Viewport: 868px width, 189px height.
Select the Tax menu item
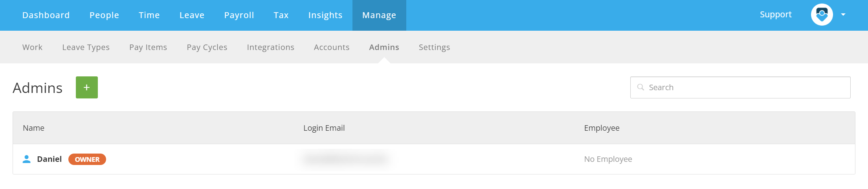tap(281, 15)
